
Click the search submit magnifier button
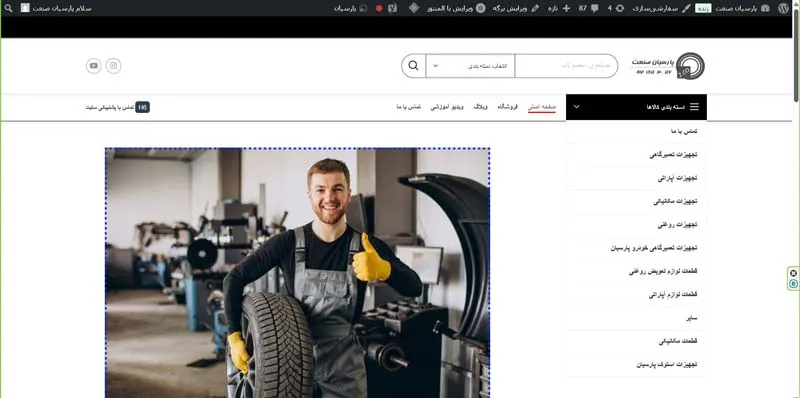click(x=414, y=66)
